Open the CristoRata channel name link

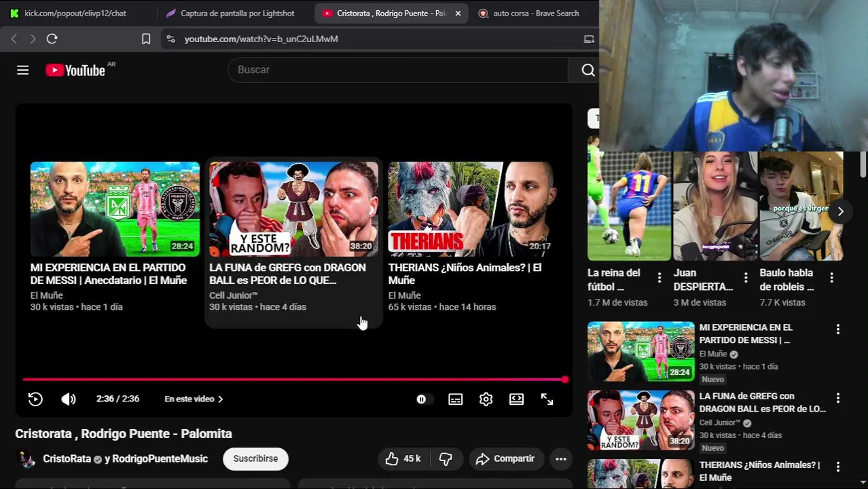67,459
